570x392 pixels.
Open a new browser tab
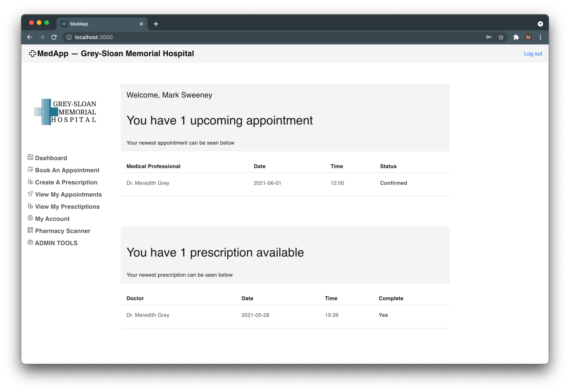(x=156, y=24)
